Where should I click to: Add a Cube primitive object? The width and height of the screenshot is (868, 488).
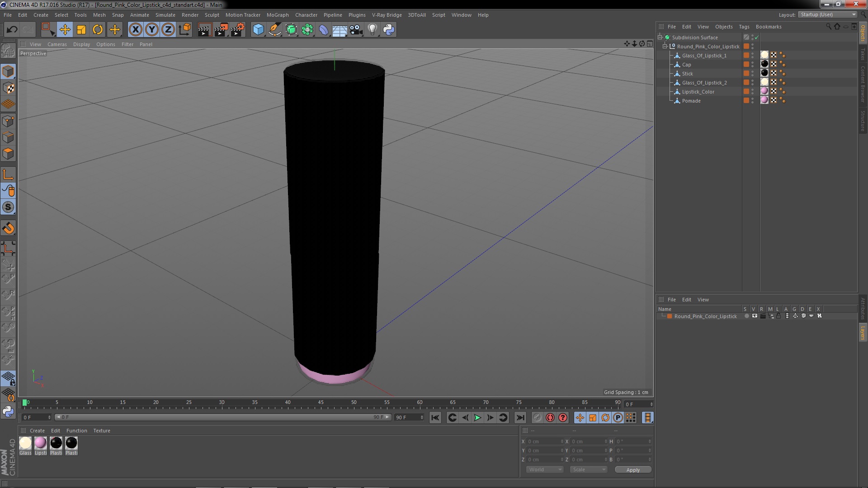pyautogui.click(x=258, y=30)
